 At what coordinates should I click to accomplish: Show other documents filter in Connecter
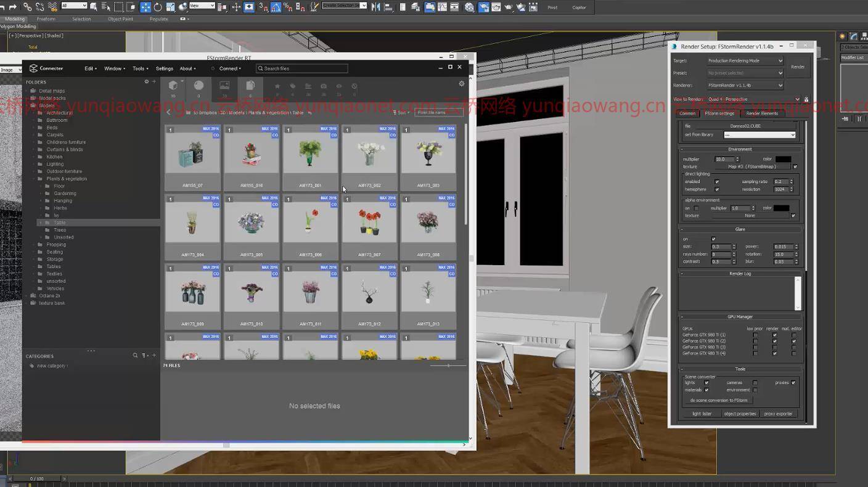(250, 86)
